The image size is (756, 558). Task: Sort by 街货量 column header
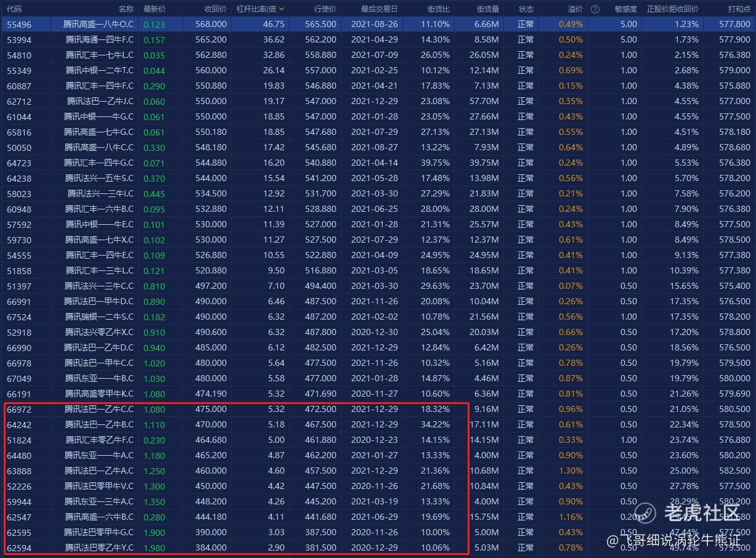pyautogui.click(x=488, y=9)
